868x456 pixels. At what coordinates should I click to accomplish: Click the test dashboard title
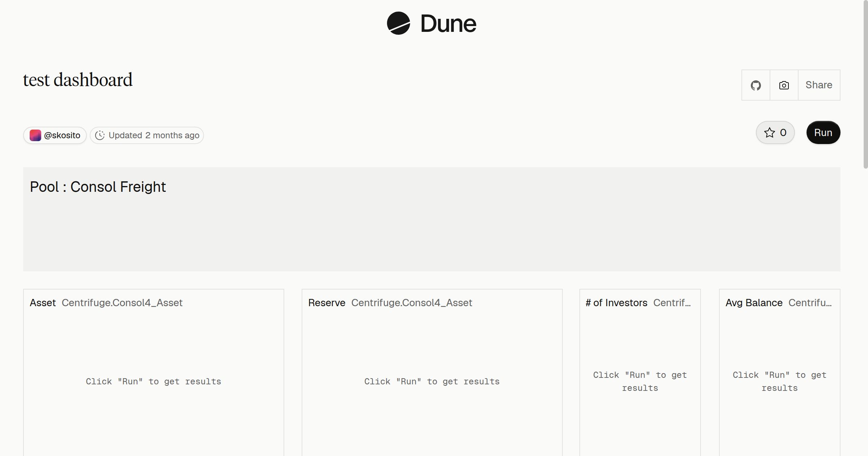pyautogui.click(x=78, y=80)
